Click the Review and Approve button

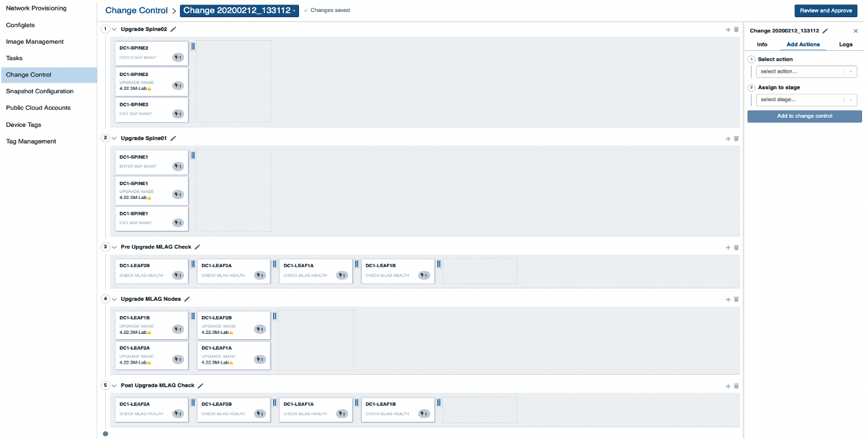coord(826,11)
